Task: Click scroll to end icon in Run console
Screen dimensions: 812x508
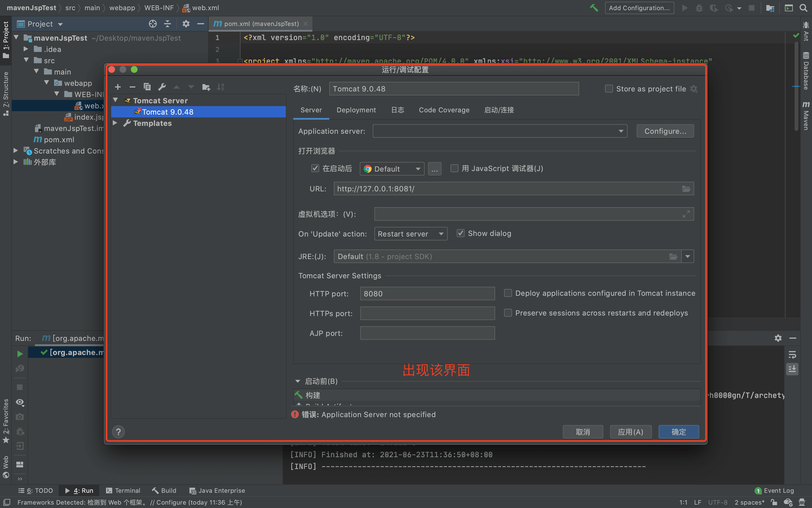Action: [x=792, y=369]
